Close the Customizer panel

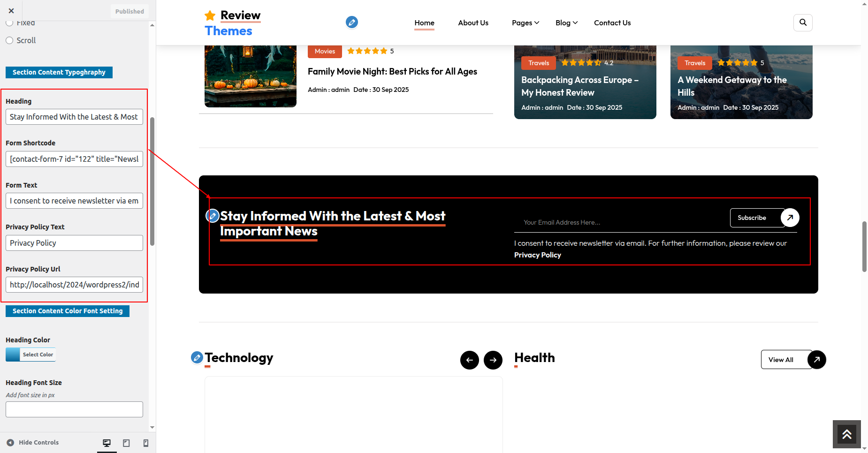tap(11, 11)
